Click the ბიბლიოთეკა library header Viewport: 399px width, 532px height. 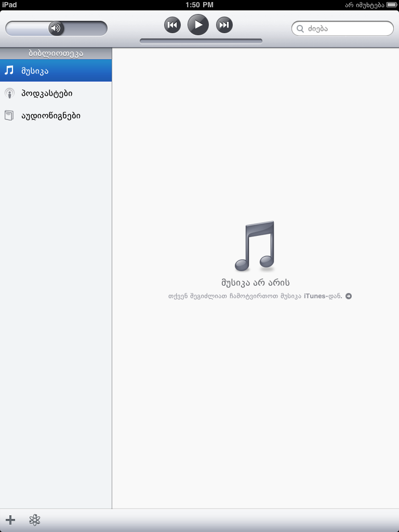[x=56, y=53]
